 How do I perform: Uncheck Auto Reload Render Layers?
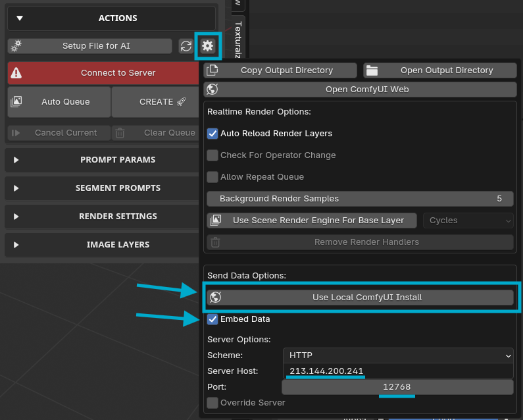point(212,134)
